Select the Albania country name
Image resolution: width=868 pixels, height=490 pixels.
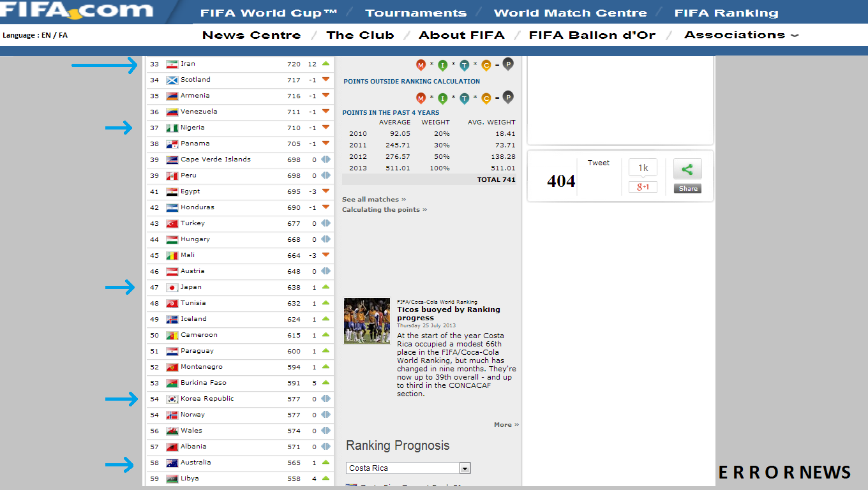tap(193, 447)
